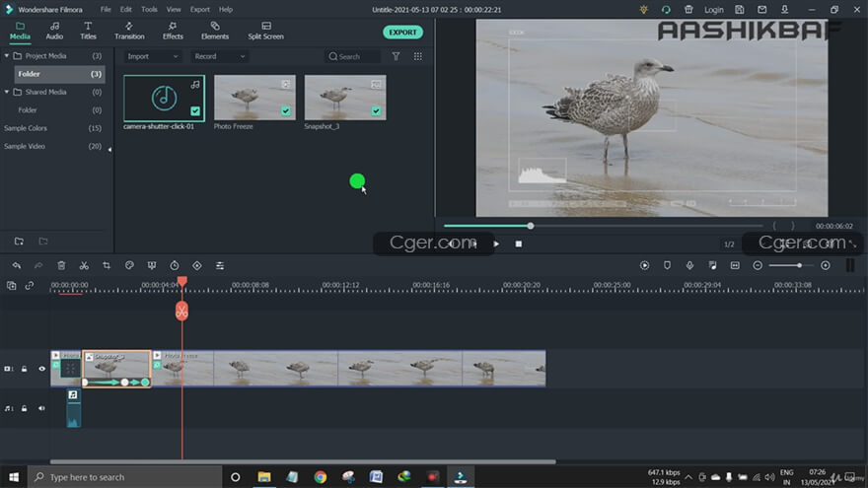The height and width of the screenshot is (488, 868).
Task: Open the color palette tool in timeline toolbar
Action: click(x=129, y=265)
